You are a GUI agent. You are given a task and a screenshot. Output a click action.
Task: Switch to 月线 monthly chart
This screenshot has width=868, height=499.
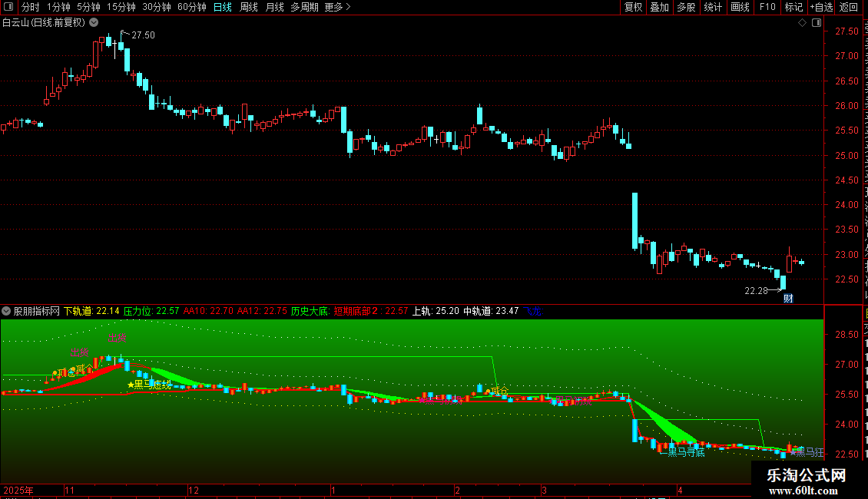(274, 7)
